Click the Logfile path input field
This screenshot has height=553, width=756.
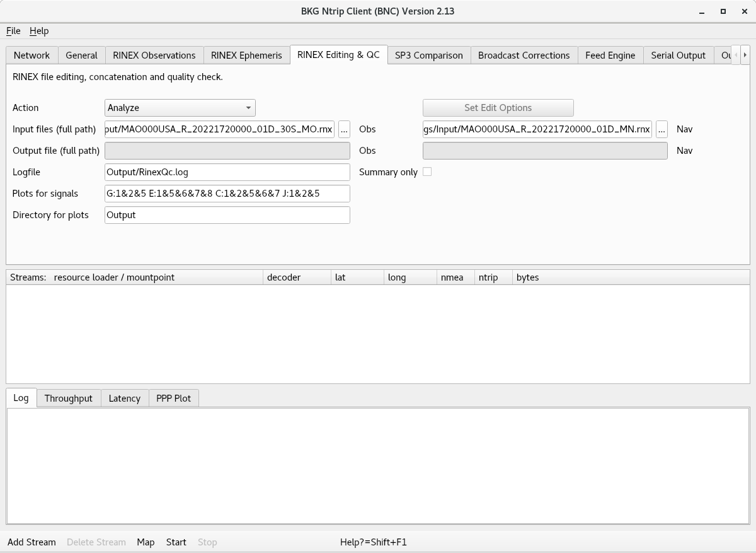click(227, 172)
